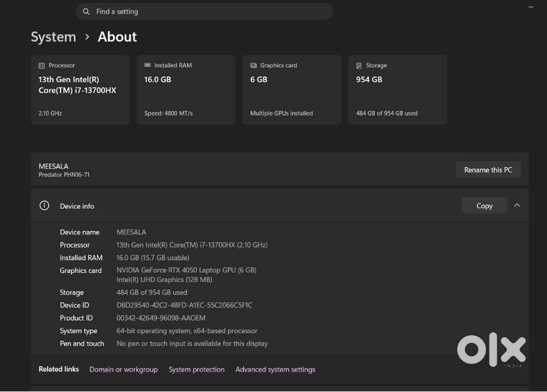Screen dimensions: 547x392
Task: Select the 954 GB storage value
Action: tap(369, 79)
